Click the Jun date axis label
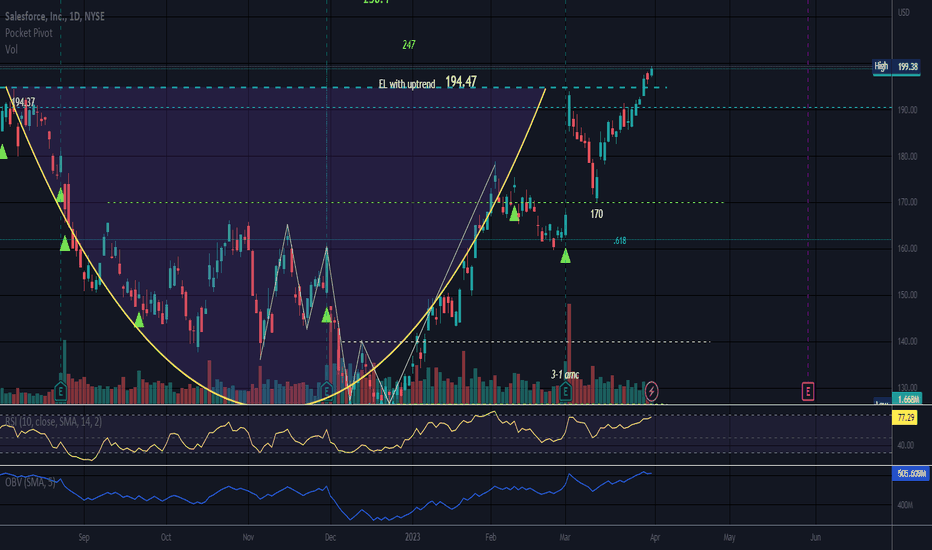This screenshot has height=550, width=932. click(816, 537)
